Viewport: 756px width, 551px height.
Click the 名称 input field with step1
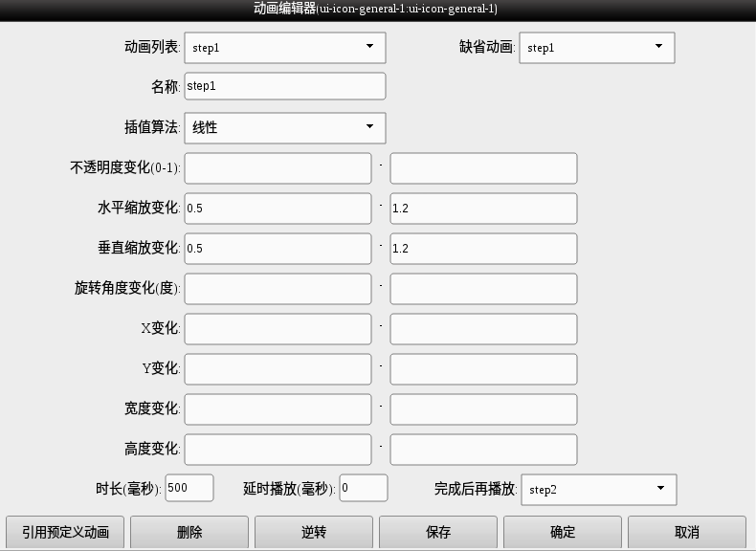point(285,86)
